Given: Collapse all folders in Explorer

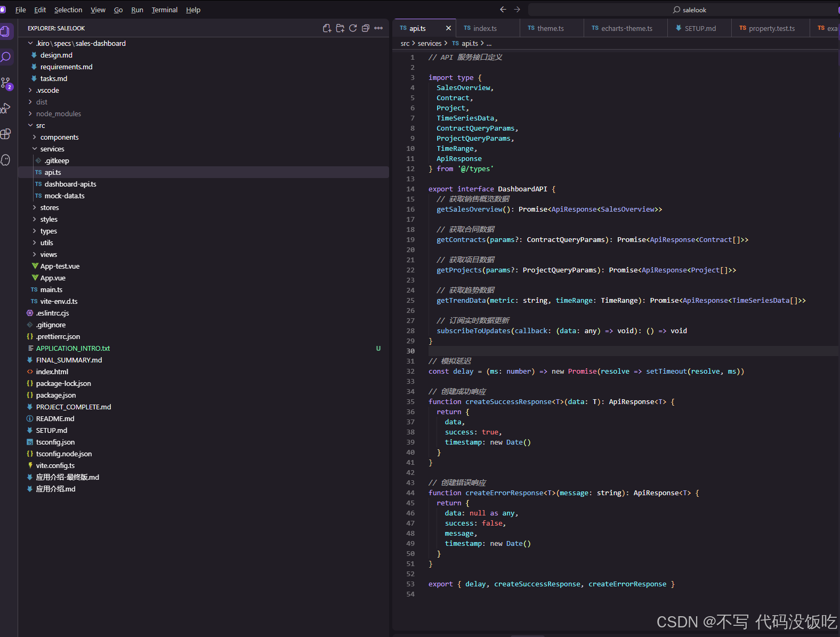Looking at the screenshot, I should coord(366,28).
